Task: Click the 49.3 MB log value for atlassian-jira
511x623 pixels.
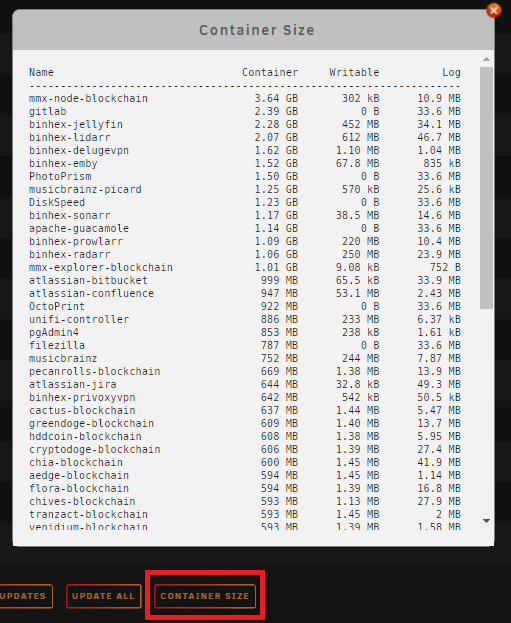Action: [x=439, y=384]
